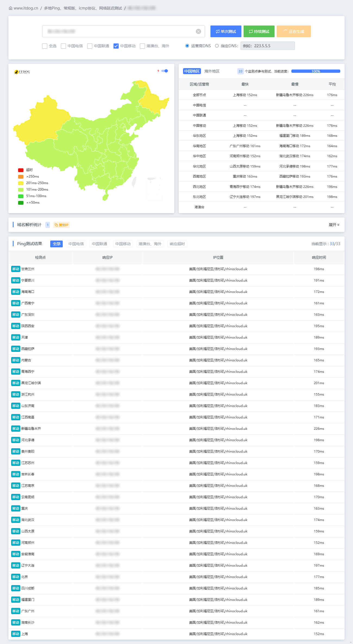Click the 33 monitoring points badge
353x644 pixels.
coord(240,71)
